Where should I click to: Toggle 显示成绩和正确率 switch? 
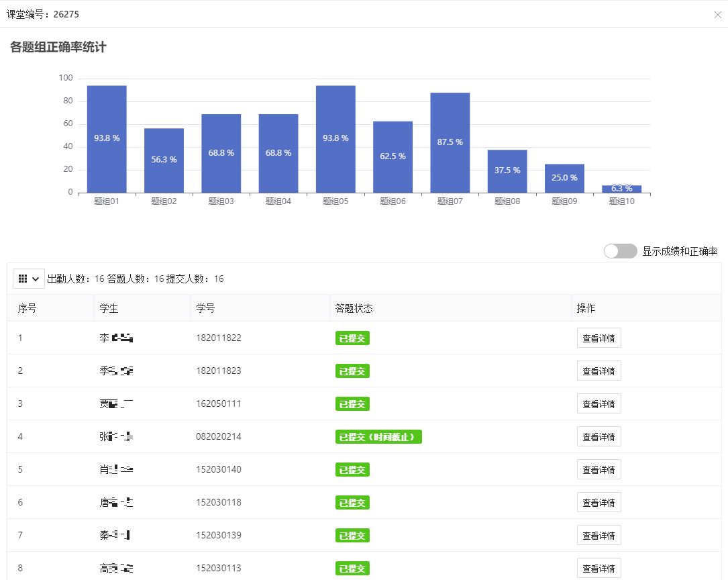pyautogui.click(x=620, y=251)
